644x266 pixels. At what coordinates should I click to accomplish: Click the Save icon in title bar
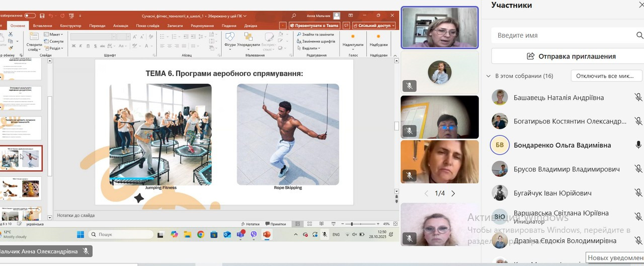tap(42, 16)
